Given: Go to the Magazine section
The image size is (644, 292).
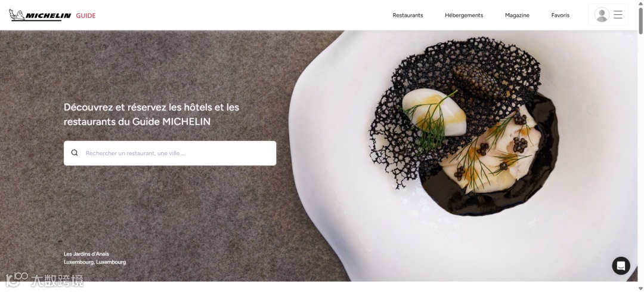Looking at the screenshot, I should click(517, 15).
